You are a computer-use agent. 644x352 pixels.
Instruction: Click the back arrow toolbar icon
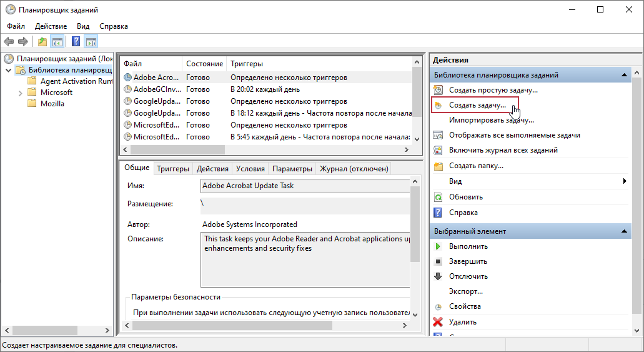pos(9,42)
